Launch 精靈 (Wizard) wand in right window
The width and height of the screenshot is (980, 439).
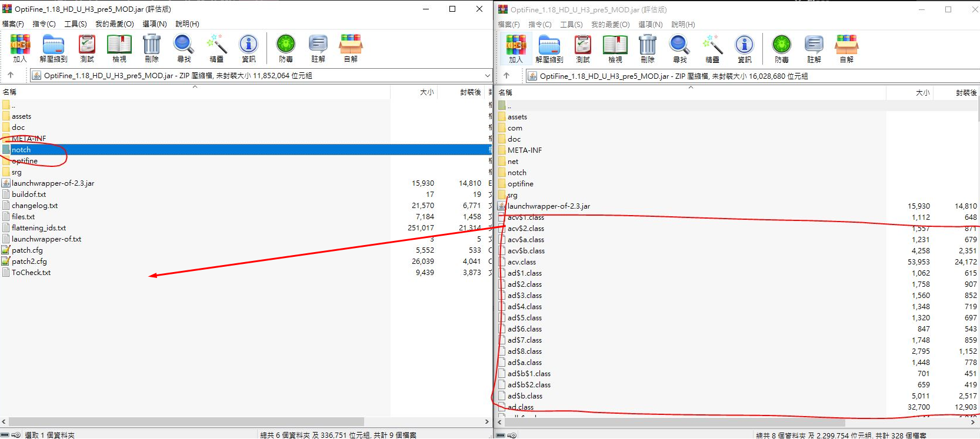(712, 49)
